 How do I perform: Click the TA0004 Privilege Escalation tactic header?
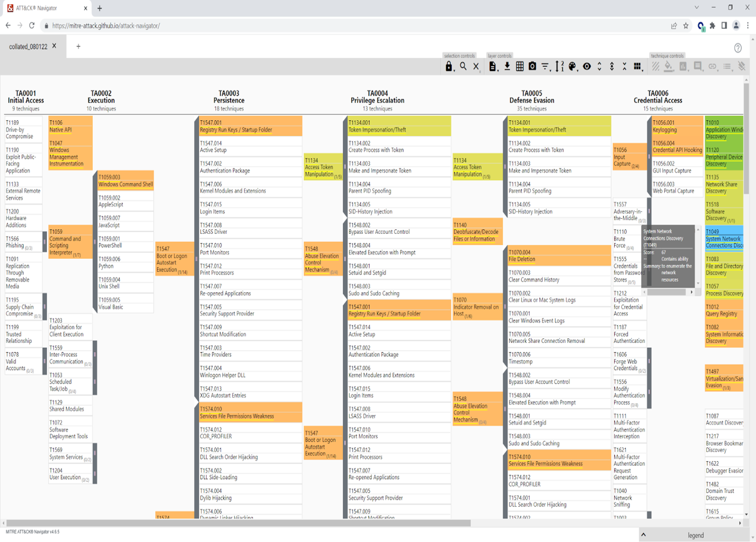click(377, 97)
